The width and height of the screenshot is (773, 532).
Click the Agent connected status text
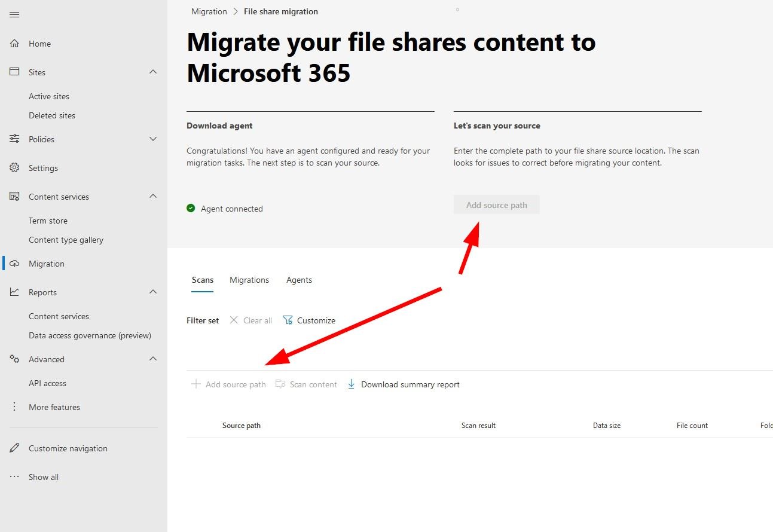tap(232, 209)
